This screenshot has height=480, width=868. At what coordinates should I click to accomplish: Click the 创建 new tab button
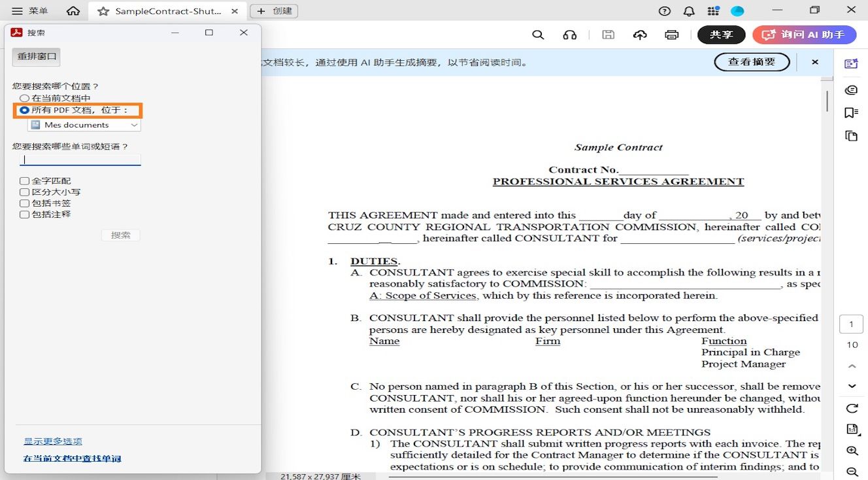[275, 11]
